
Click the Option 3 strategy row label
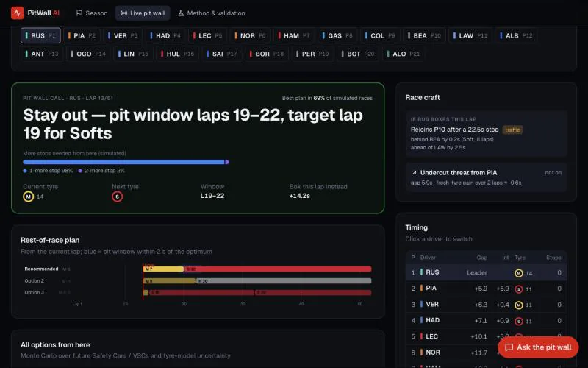coord(34,292)
